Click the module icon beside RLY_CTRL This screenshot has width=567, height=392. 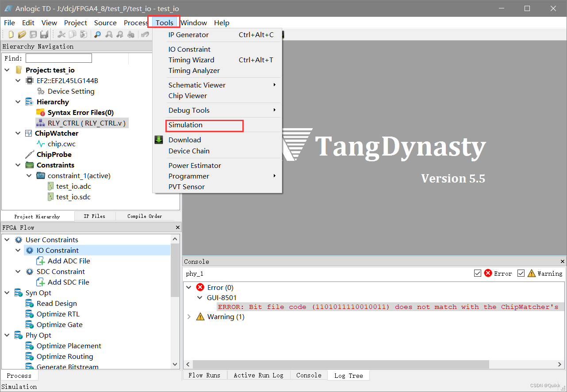(x=41, y=123)
